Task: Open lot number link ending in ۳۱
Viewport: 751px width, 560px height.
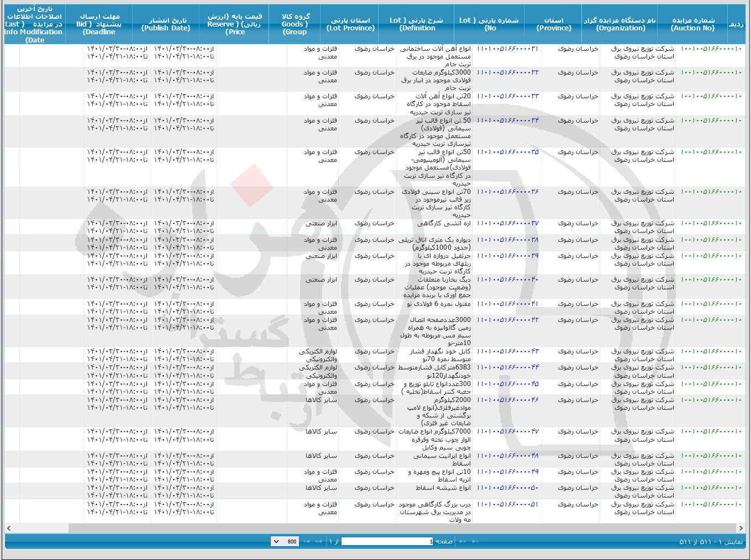Action: tap(507, 49)
